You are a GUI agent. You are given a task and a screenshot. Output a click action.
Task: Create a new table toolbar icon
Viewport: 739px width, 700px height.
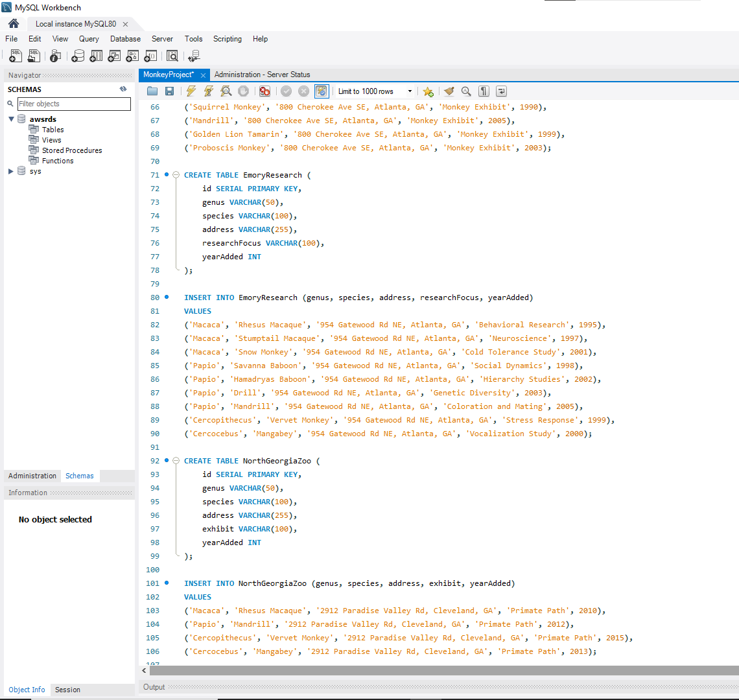tap(96, 56)
